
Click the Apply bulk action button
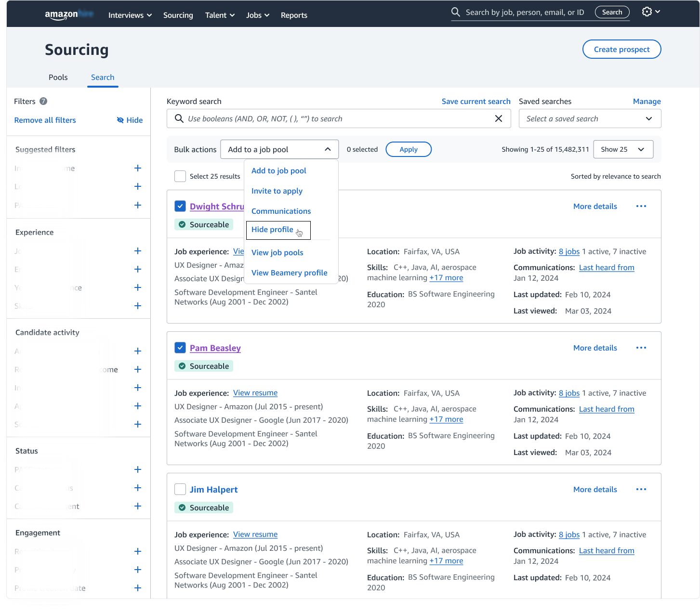[x=409, y=149]
